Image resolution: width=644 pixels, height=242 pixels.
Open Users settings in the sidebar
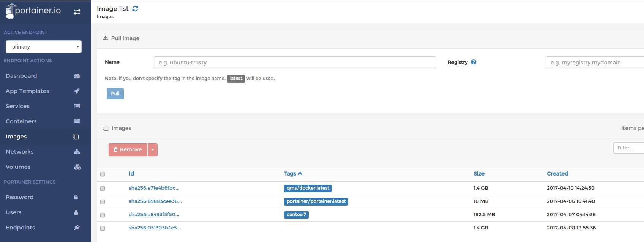14,212
